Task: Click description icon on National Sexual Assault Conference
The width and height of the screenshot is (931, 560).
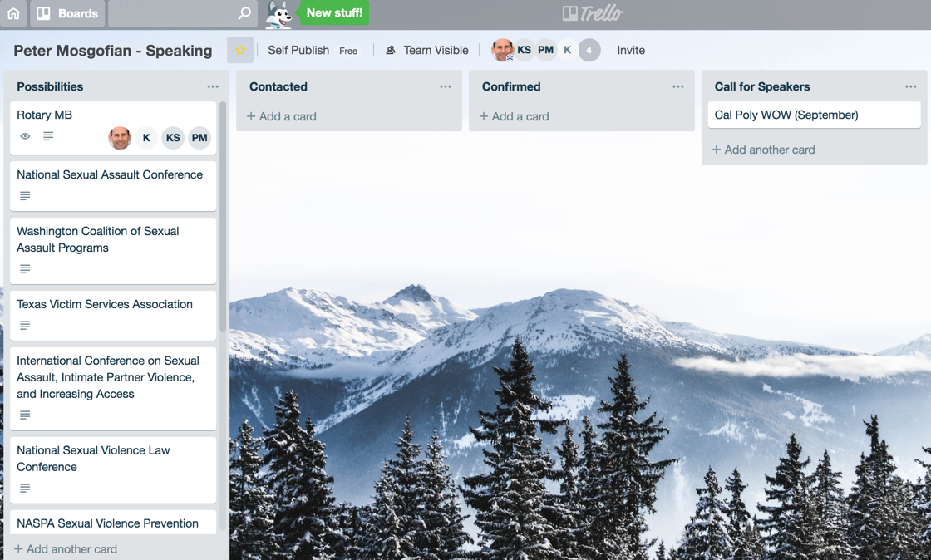Action: pyautogui.click(x=25, y=196)
